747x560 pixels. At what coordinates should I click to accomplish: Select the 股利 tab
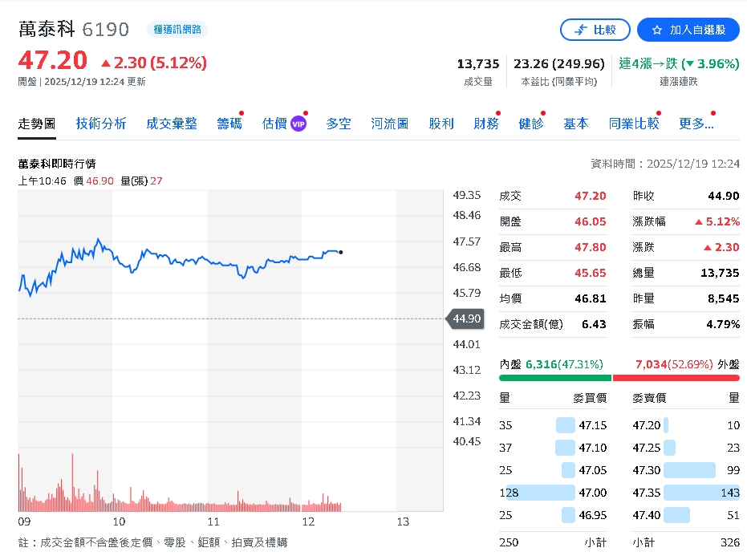(x=441, y=124)
